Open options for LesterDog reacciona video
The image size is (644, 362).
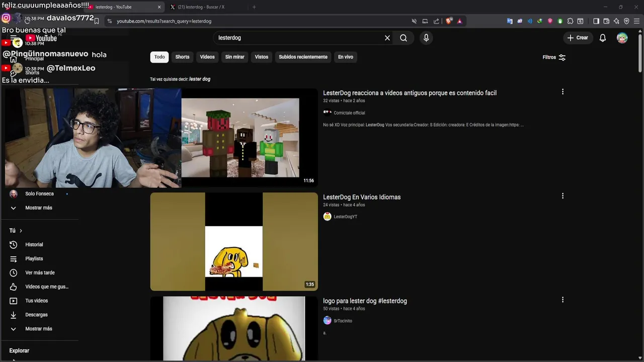[x=562, y=92]
